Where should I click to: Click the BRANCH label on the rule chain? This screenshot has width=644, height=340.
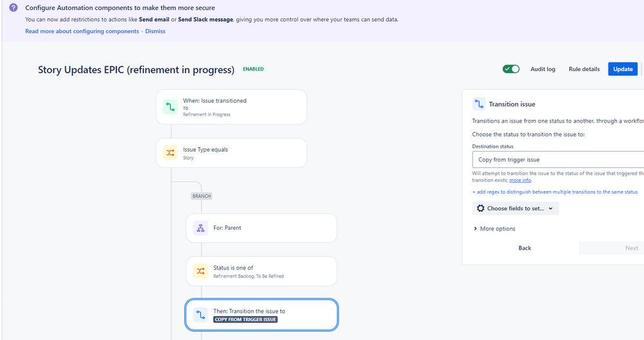point(202,196)
